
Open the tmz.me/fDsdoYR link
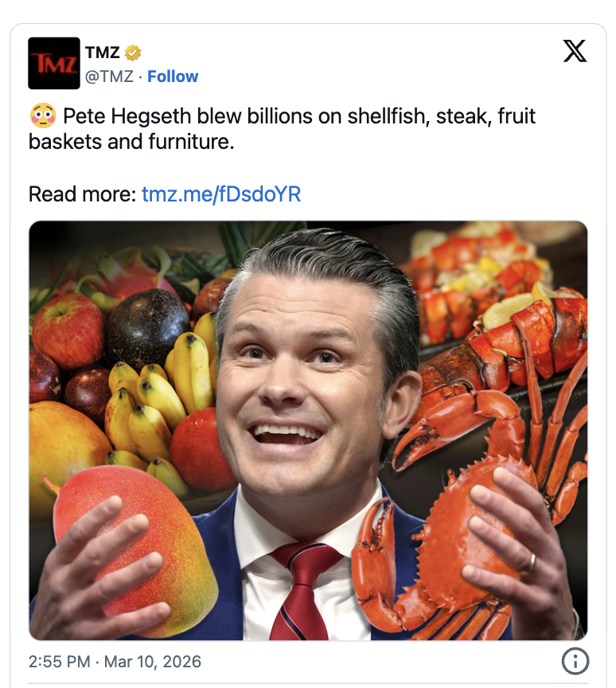click(x=221, y=194)
